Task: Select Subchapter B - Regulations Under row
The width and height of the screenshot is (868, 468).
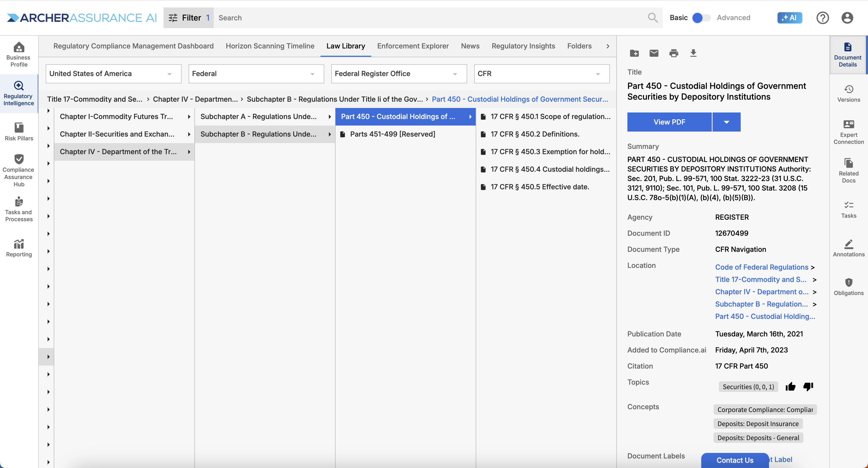Action: (x=265, y=134)
